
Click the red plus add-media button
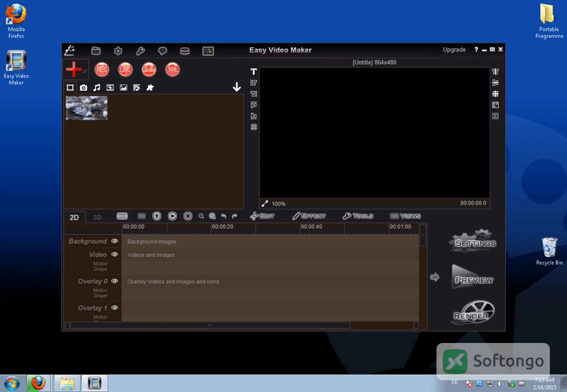[x=73, y=69]
